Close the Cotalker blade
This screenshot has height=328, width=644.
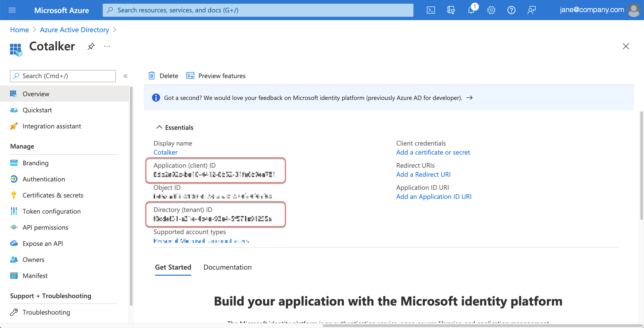click(x=626, y=46)
